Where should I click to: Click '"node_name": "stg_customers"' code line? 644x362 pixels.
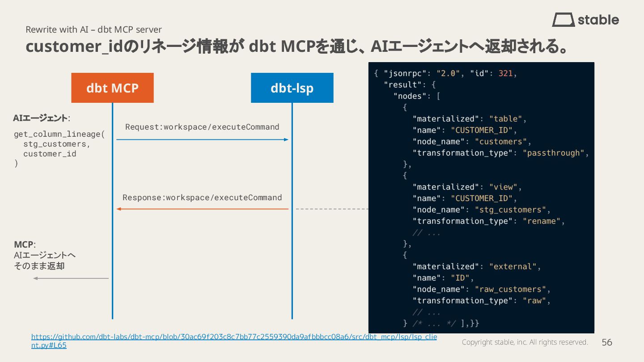(481, 210)
